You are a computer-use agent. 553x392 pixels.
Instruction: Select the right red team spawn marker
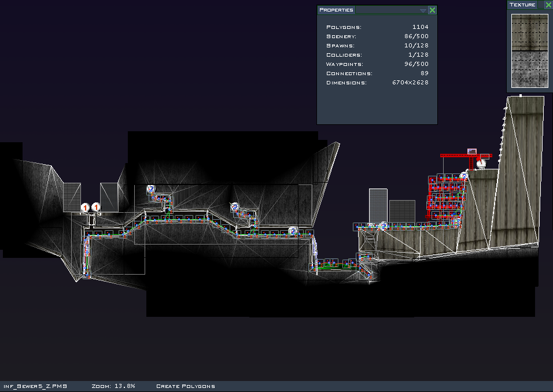coord(96,207)
